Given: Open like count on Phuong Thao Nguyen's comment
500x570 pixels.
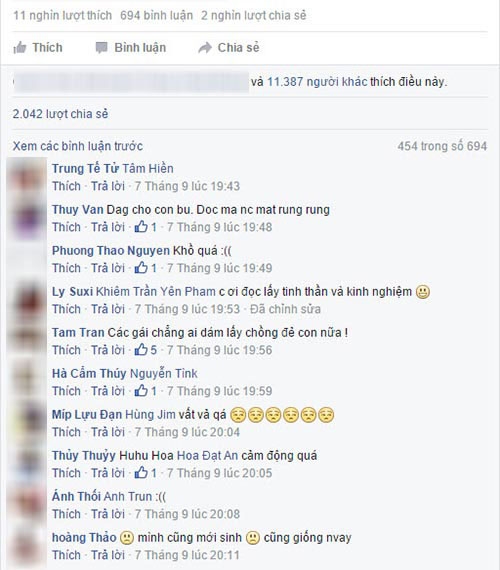Looking at the screenshot, I should point(145,268).
